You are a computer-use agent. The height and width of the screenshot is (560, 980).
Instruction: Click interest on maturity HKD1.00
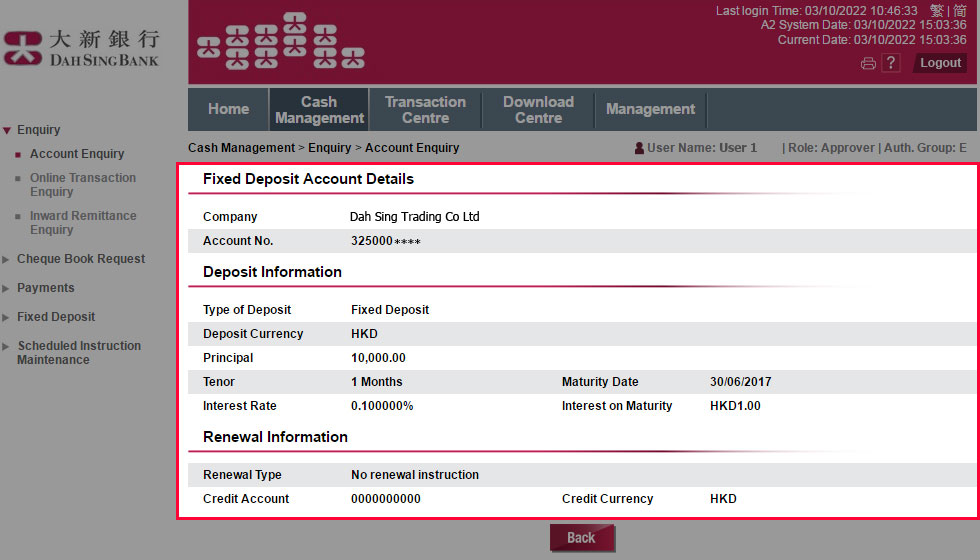(x=735, y=406)
